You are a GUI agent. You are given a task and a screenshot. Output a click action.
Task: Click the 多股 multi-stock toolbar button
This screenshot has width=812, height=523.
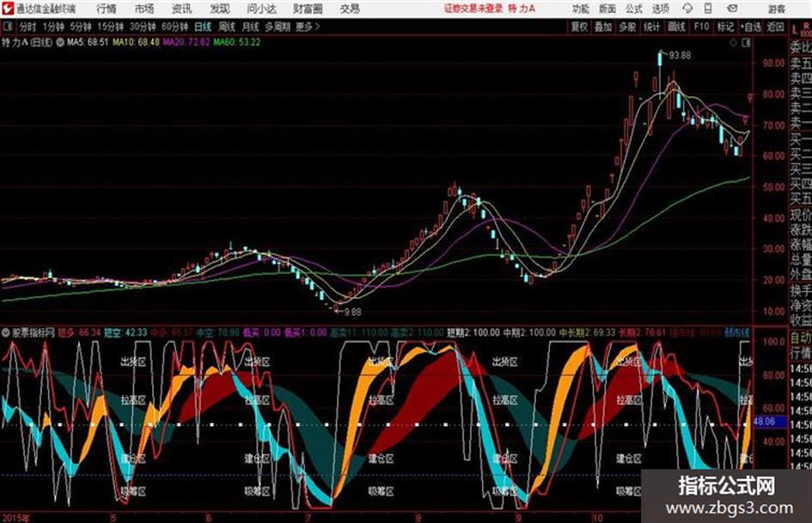pos(627,27)
